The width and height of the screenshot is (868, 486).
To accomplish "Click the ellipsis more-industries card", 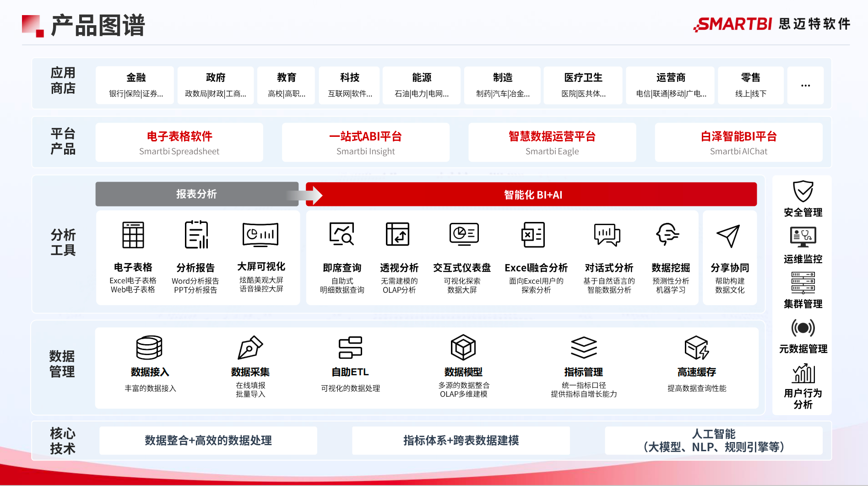I will pyautogui.click(x=805, y=85).
